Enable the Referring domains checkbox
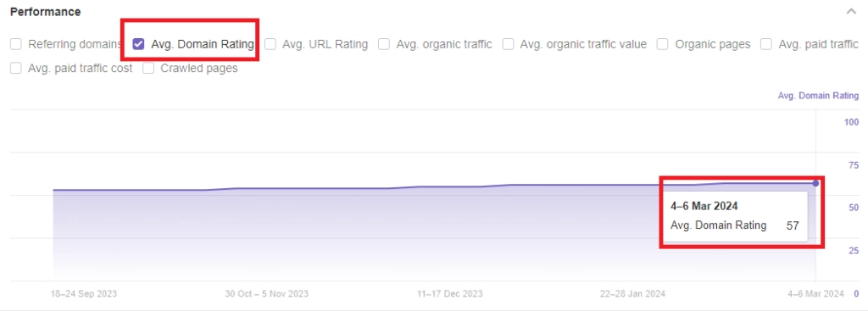Image resolution: width=868 pixels, height=311 pixels. point(16,44)
